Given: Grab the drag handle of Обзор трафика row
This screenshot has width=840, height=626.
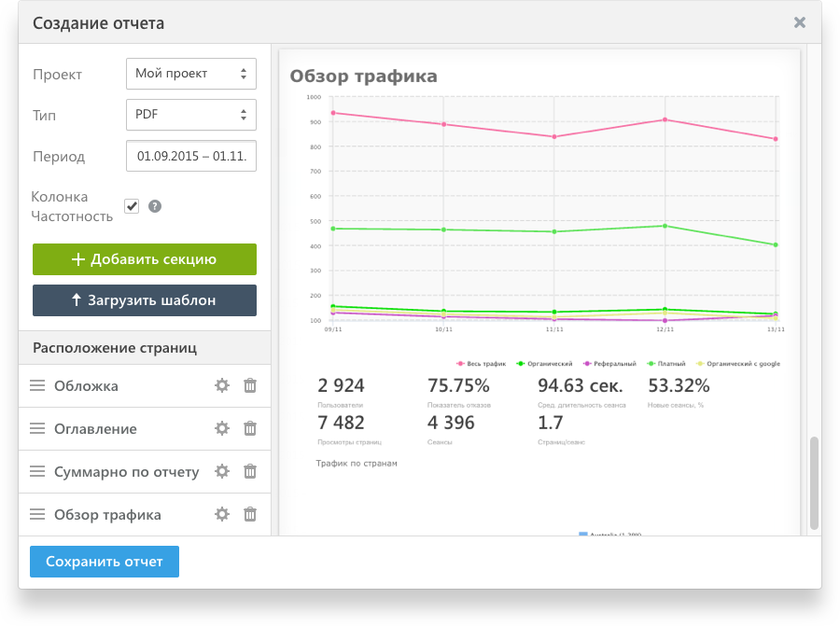Looking at the screenshot, I should [x=37, y=514].
